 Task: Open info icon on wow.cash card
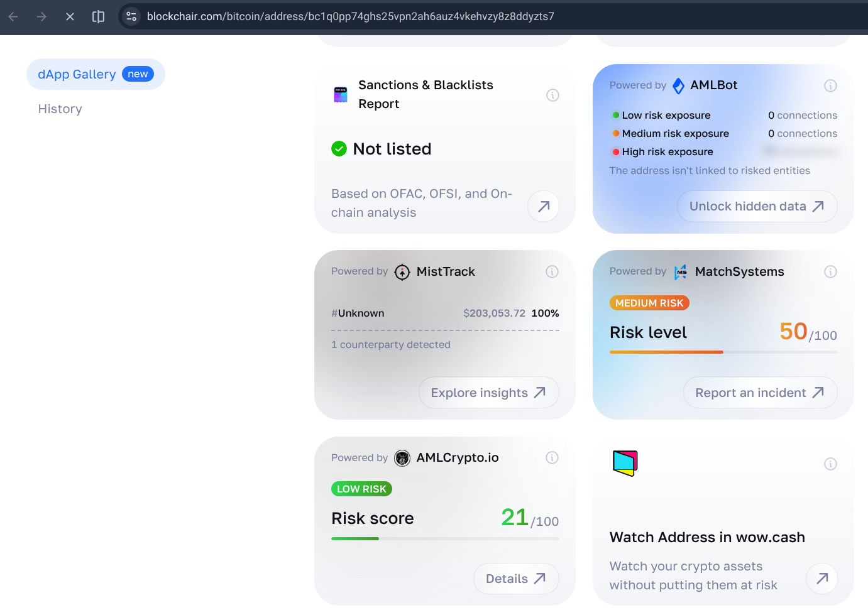click(x=830, y=464)
